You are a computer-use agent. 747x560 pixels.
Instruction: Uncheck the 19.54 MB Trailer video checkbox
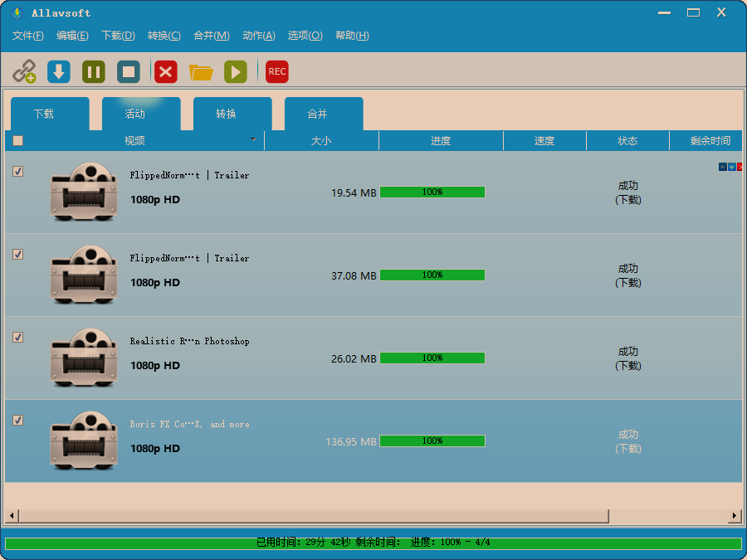pyautogui.click(x=17, y=172)
